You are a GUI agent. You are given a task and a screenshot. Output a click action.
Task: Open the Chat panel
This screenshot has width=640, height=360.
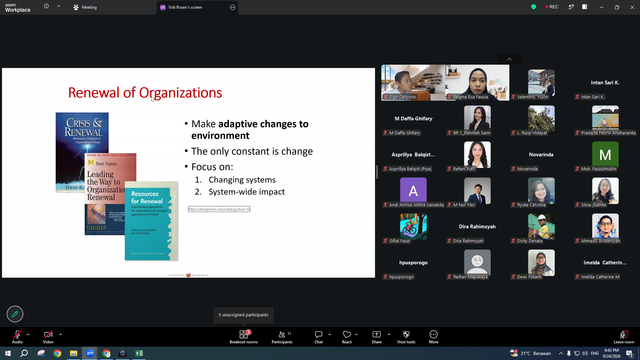click(318, 337)
